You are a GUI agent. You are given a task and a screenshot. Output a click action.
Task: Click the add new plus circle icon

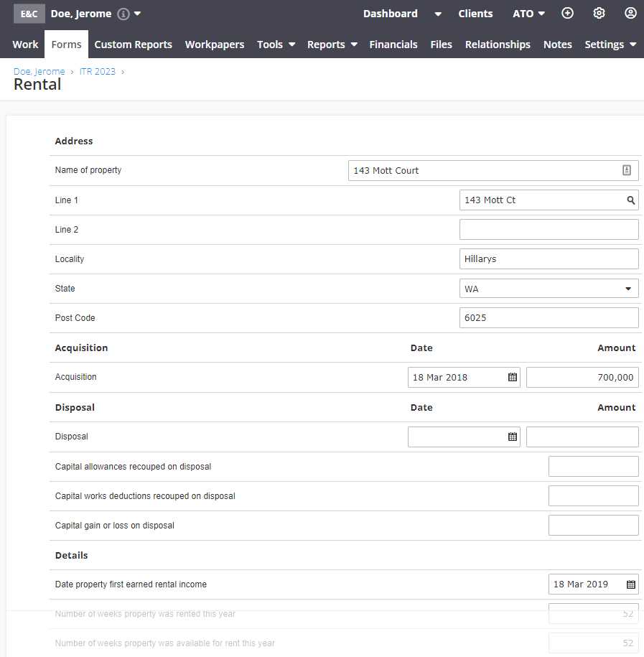click(567, 14)
